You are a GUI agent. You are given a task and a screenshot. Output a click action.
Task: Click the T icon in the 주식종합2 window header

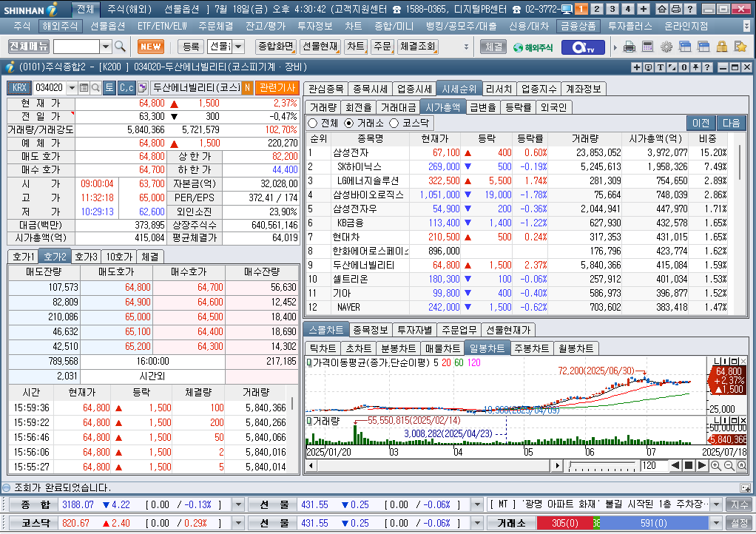[x=660, y=67]
